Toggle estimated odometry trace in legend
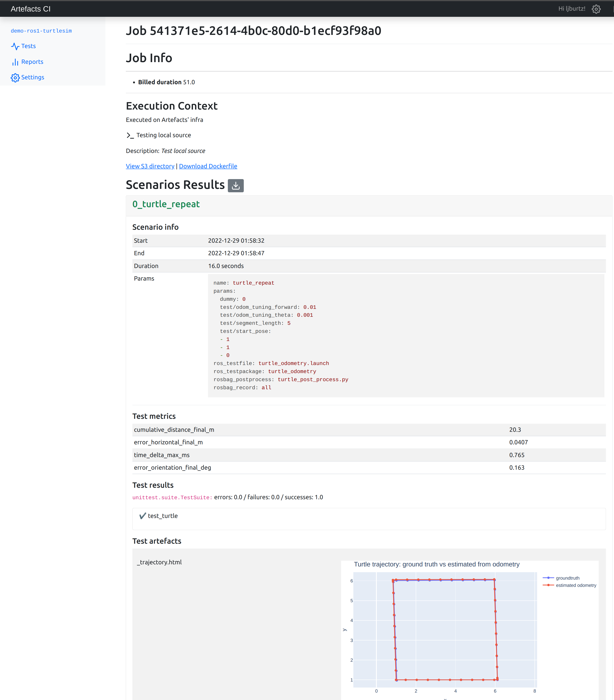614x700 pixels. (570, 585)
